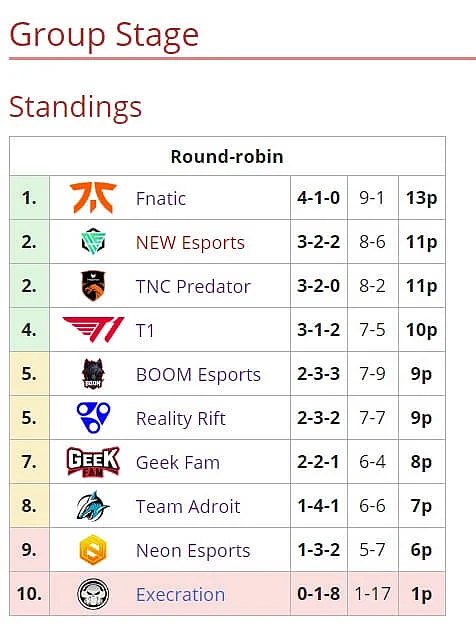Click the Reality Rift blue logo
Image resolution: width=476 pixels, height=630 pixels.
93,418
